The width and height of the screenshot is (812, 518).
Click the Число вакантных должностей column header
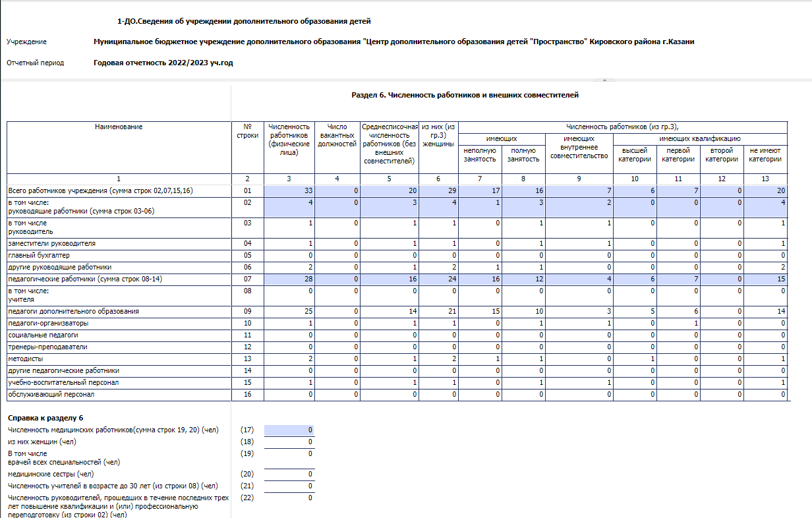(337, 135)
